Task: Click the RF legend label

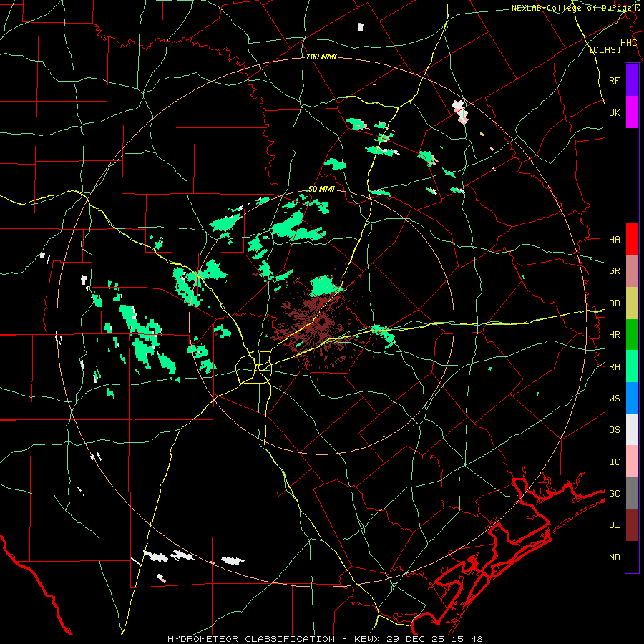Action: coord(614,80)
